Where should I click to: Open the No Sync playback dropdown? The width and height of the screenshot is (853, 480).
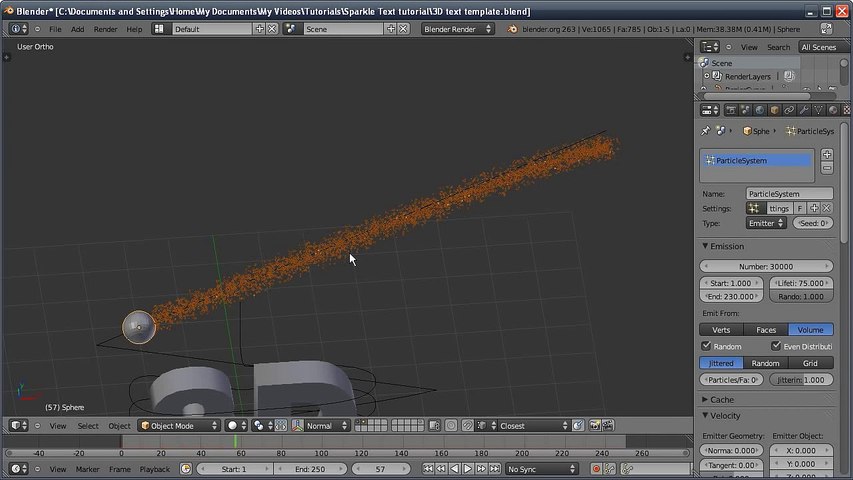541,469
